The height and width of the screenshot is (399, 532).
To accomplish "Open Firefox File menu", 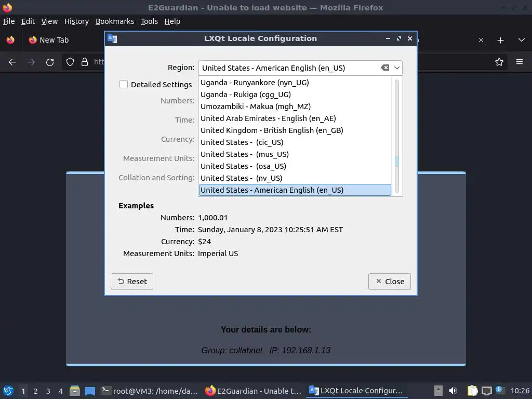I will pos(9,21).
